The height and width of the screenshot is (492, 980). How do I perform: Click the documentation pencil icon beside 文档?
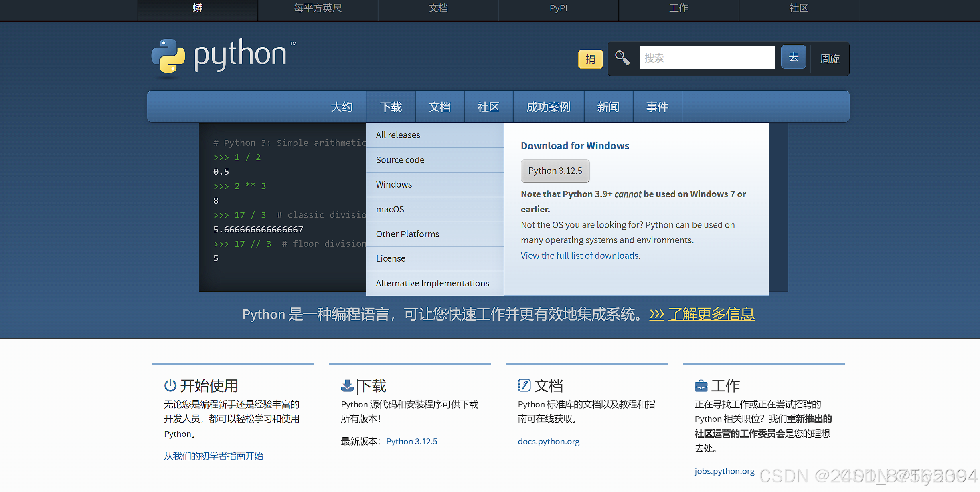(524, 385)
